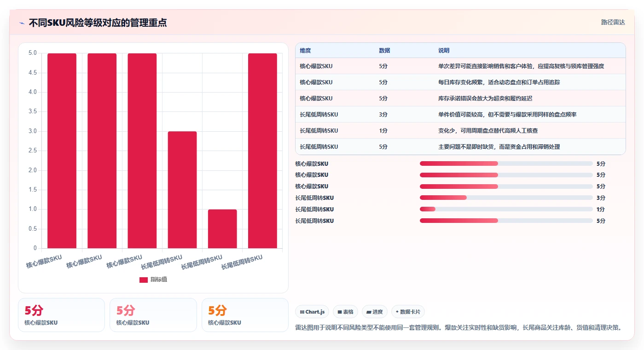Toggle the 指标值 legend entry in the chart
Image resolution: width=644 pixels, height=350 pixels.
click(x=153, y=280)
